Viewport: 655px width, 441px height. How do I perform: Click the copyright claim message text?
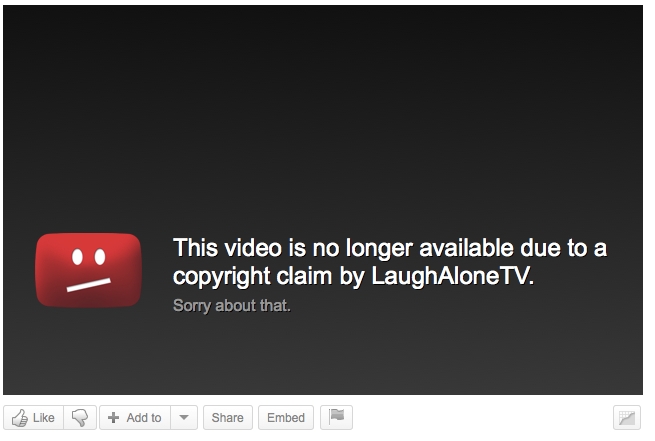(x=390, y=262)
